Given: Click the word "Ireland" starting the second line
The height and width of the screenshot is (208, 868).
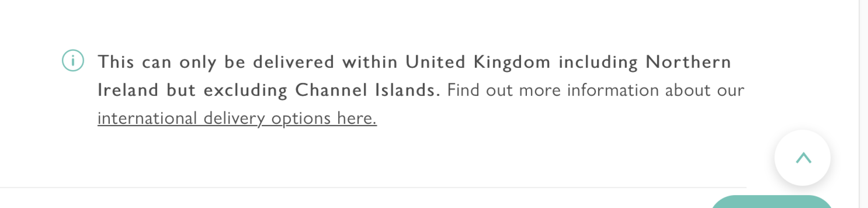Looking at the screenshot, I should [128, 90].
